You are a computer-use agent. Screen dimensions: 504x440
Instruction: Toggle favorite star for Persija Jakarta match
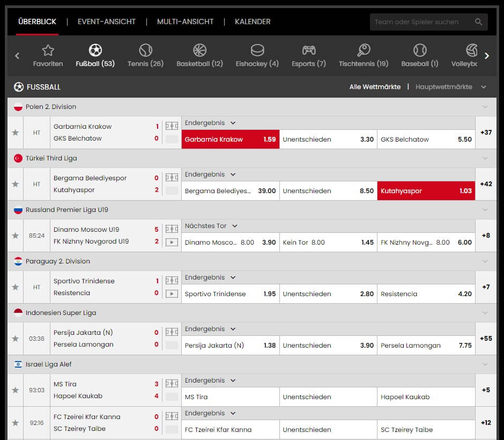click(x=15, y=339)
